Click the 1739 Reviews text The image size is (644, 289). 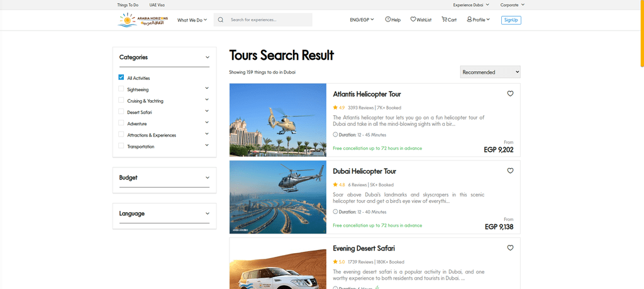(x=360, y=262)
